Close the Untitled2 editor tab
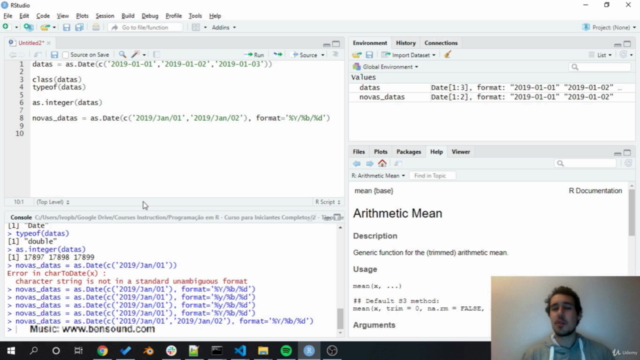Viewport: 640px width, 360px height. 49,43
